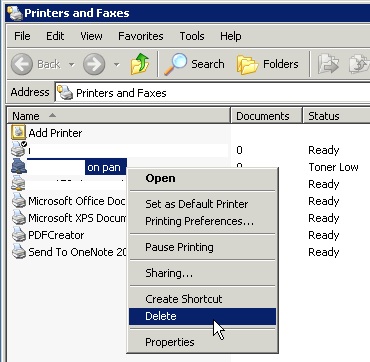Choose Set as Default Printer
This screenshot has height=362, width=370.
pyautogui.click(x=202, y=204)
